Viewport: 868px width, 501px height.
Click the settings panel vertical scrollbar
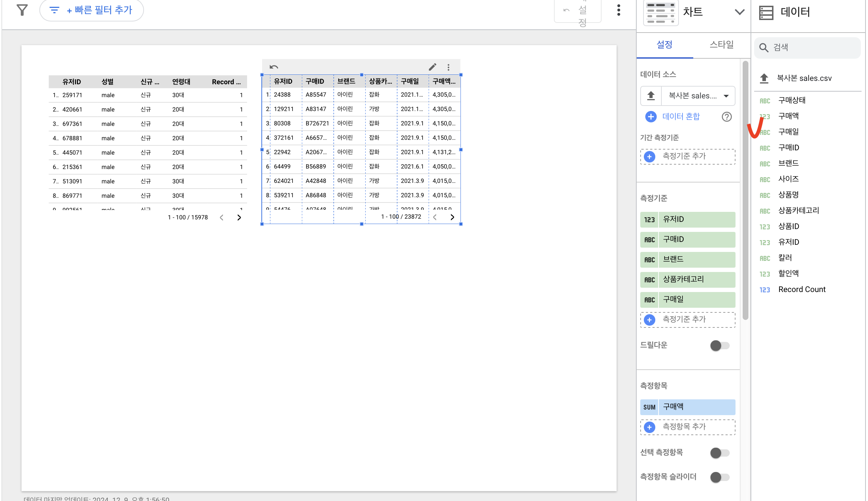click(x=746, y=190)
